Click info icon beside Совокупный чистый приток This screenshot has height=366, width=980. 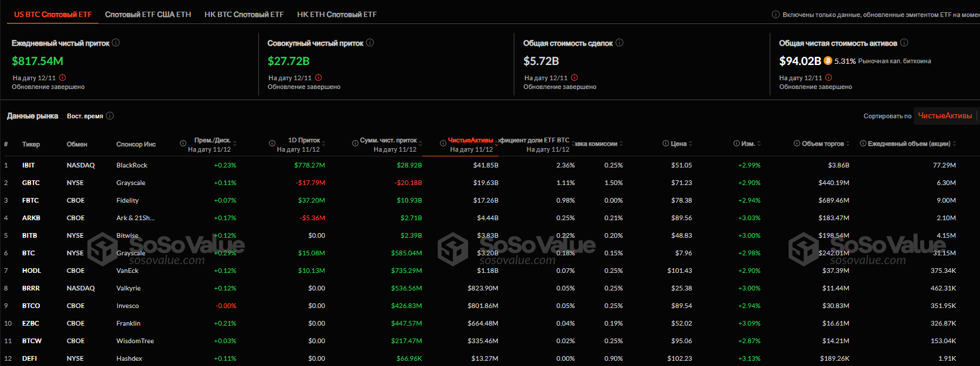[370, 43]
